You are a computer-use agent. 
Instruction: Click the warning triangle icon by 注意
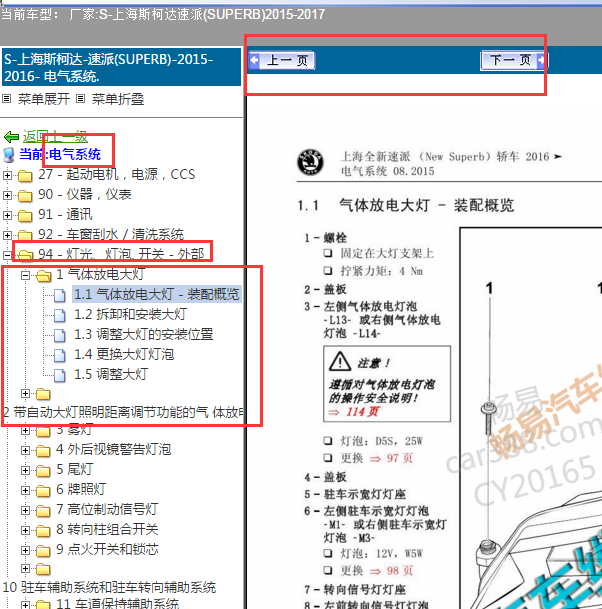click(340, 362)
